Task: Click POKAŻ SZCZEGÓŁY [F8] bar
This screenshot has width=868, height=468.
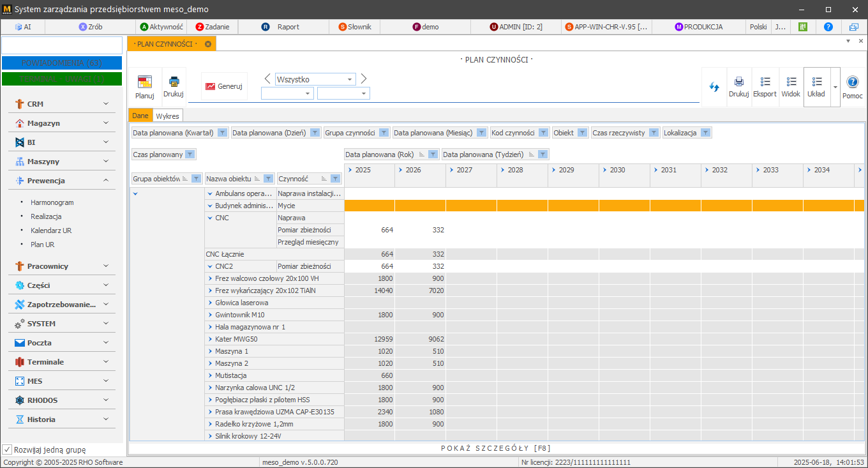Action: coord(497,448)
